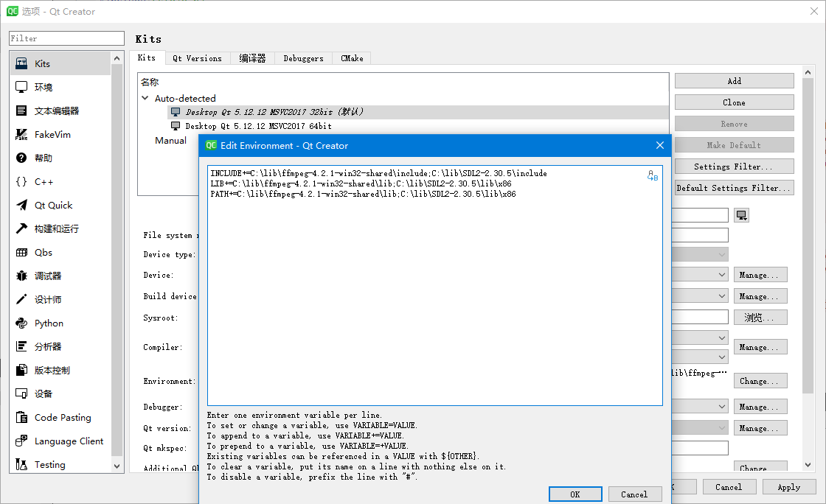Open the FakeVim settings category
Viewport: 826px width, 504px height.
point(60,135)
